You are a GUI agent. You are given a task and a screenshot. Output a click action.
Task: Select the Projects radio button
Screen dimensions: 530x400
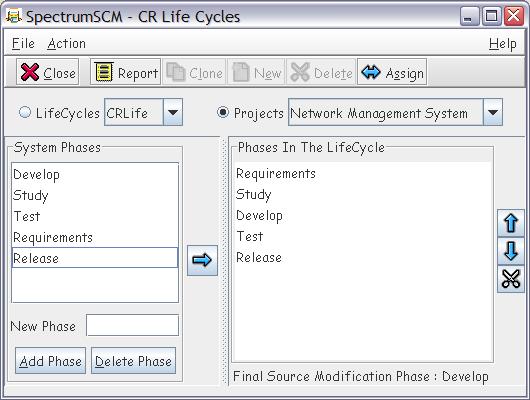click(x=223, y=112)
